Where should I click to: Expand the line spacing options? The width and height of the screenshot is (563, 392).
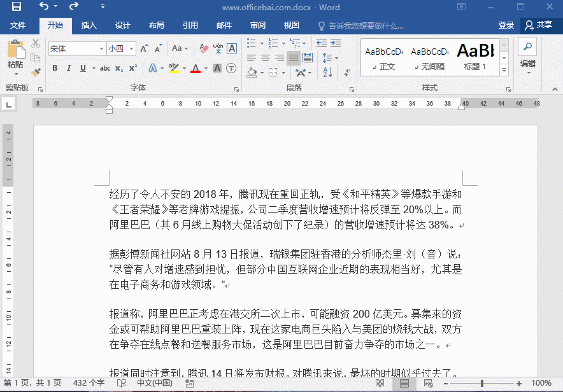[331, 58]
